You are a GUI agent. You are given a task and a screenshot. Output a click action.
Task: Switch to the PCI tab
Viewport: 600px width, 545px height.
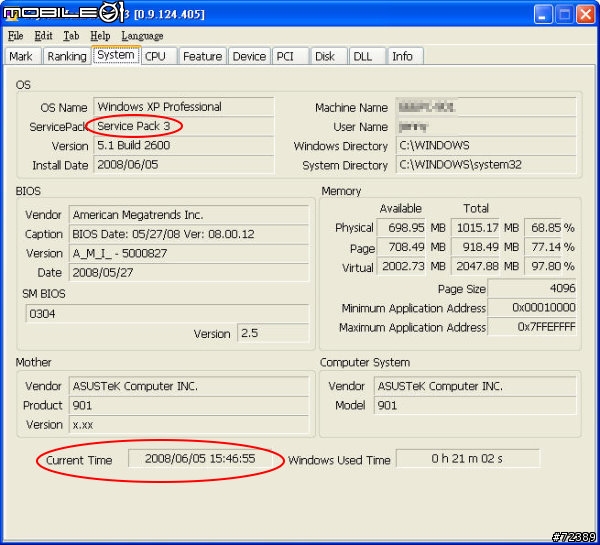click(x=290, y=56)
